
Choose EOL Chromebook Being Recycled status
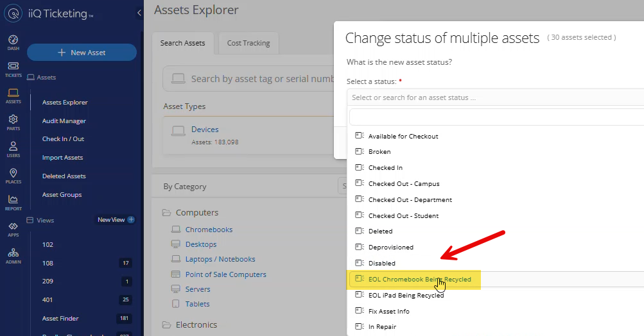point(419,280)
